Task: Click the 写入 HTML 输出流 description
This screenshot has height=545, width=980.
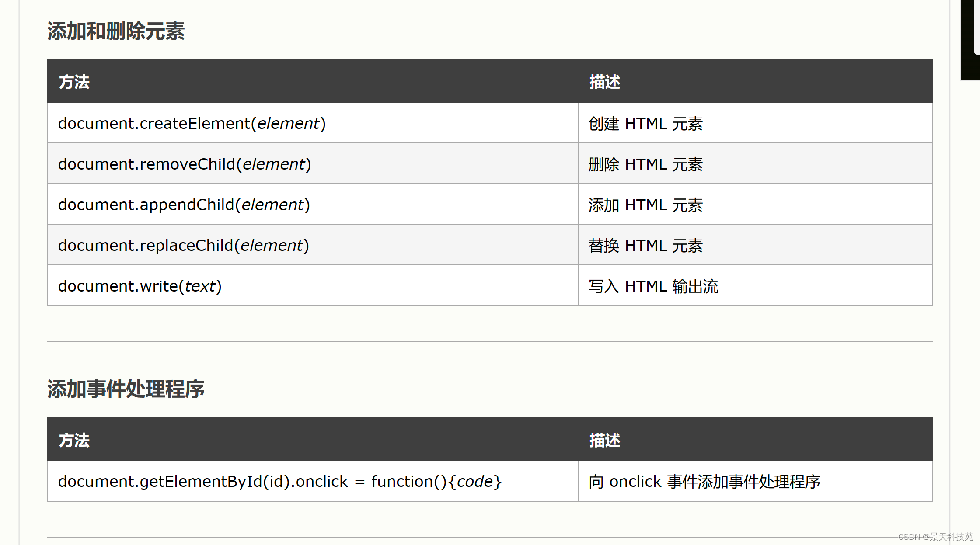Action: click(653, 286)
